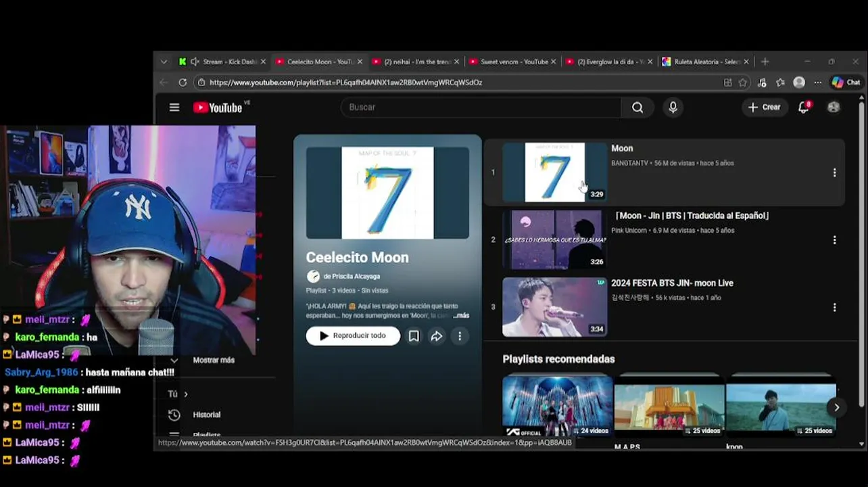Switch to the Stream - Kick Dashboard tab

coord(223,62)
